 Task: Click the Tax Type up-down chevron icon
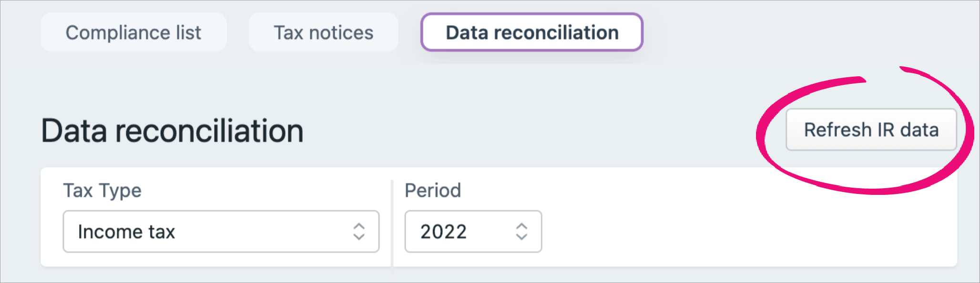tap(359, 232)
